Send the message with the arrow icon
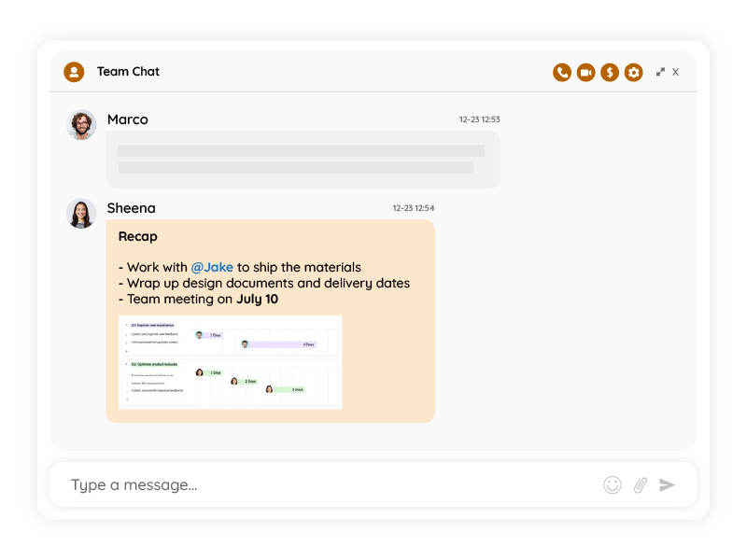Screen dimensions: 747x560 pyautogui.click(x=667, y=484)
